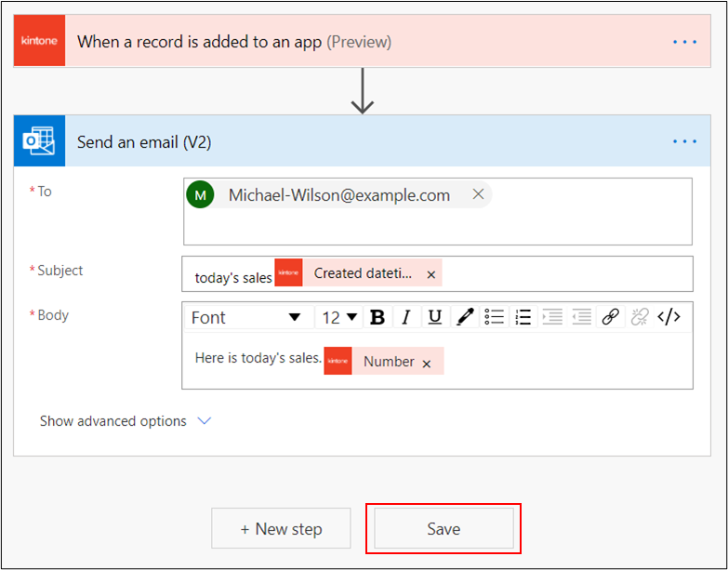Image resolution: width=728 pixels, height=570 pixels.
Task: Insert a bulleted list in Body
Action: (495, 317)
